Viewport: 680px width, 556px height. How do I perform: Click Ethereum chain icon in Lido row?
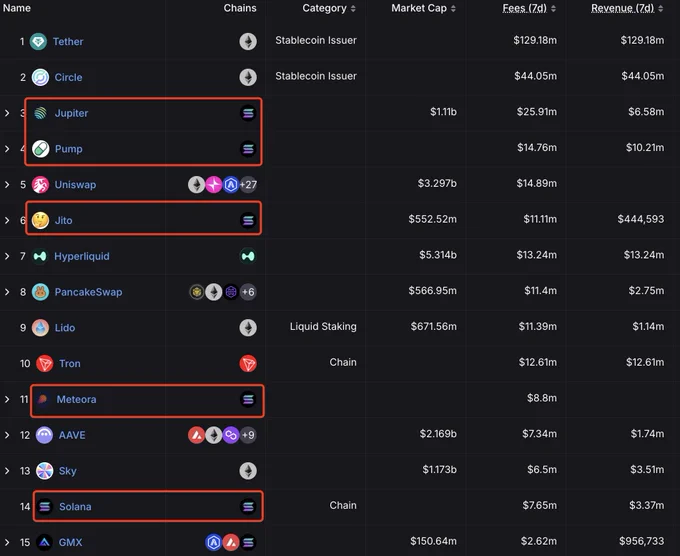click(x=248, y=328)
